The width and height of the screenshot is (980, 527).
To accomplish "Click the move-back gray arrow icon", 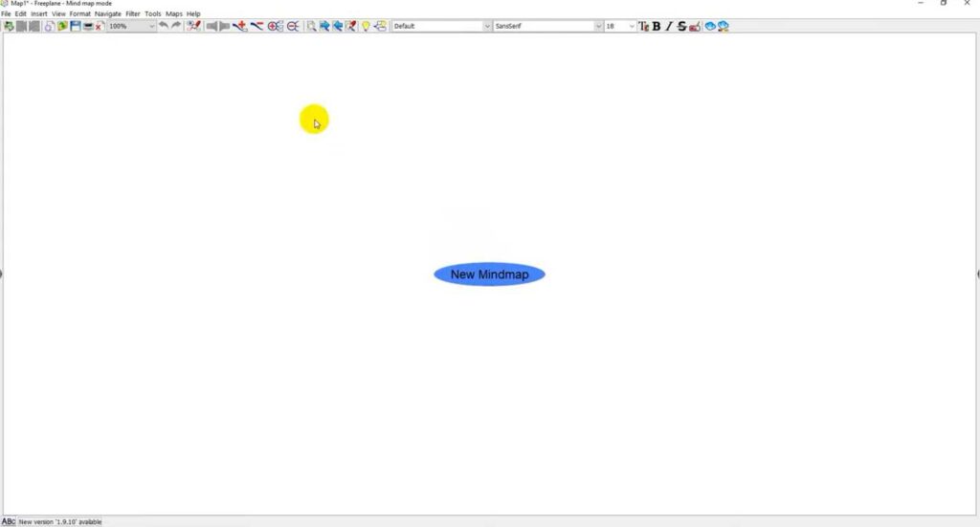I will pos(212,26).
